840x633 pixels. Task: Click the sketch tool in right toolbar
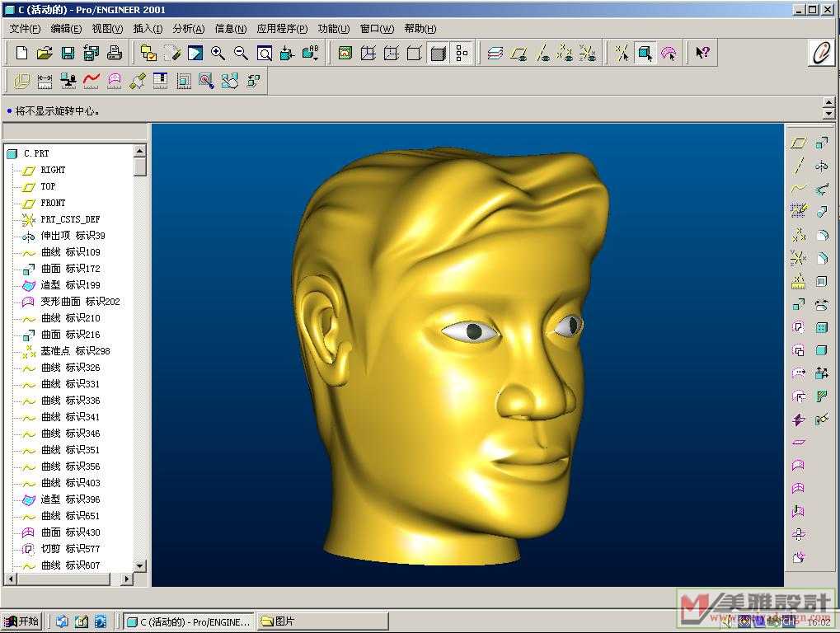tap(798, 210)
